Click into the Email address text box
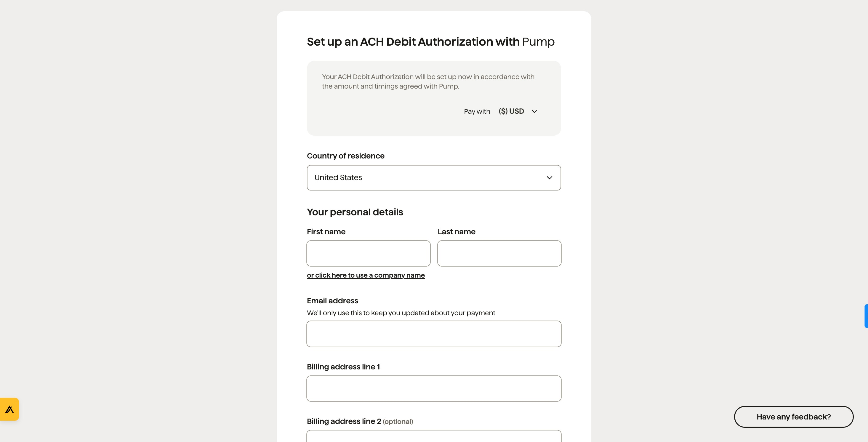 pos(434,334)
